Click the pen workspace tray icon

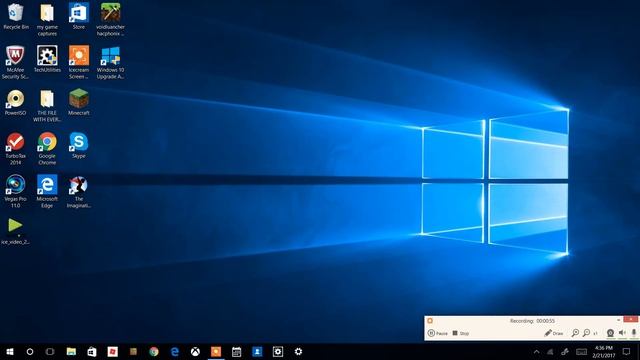pyautogui.click(x=565, y=351)
